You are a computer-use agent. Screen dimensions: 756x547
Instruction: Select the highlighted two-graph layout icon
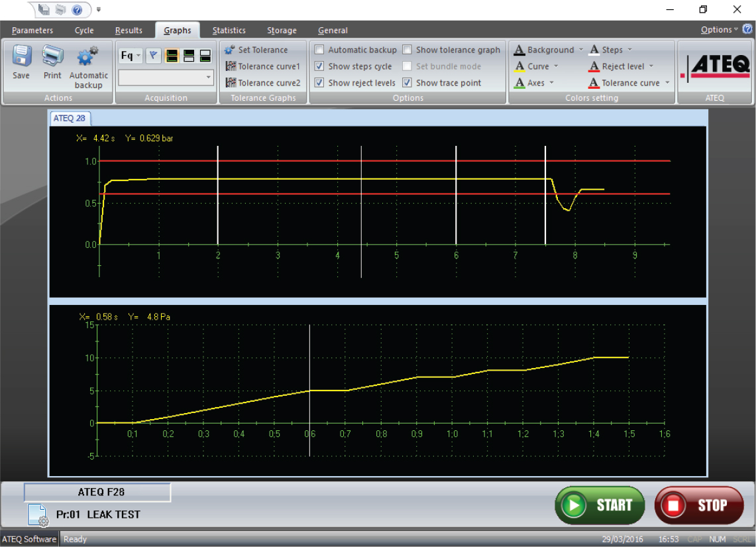point(172,56)
